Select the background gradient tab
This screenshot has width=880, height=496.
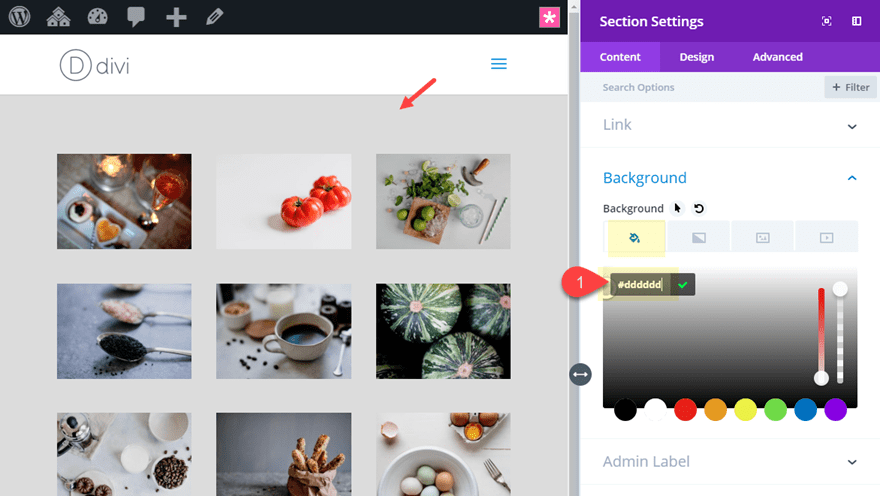coord(699,238)
